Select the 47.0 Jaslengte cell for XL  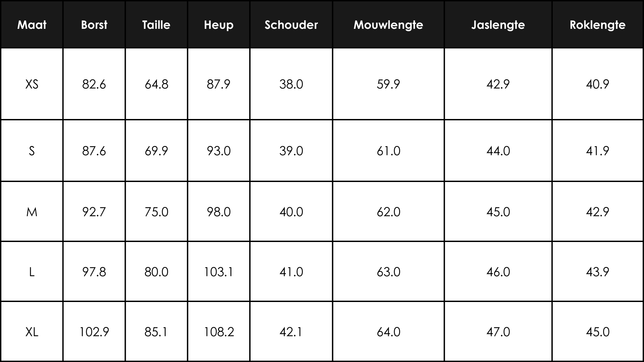coord(498,332)
